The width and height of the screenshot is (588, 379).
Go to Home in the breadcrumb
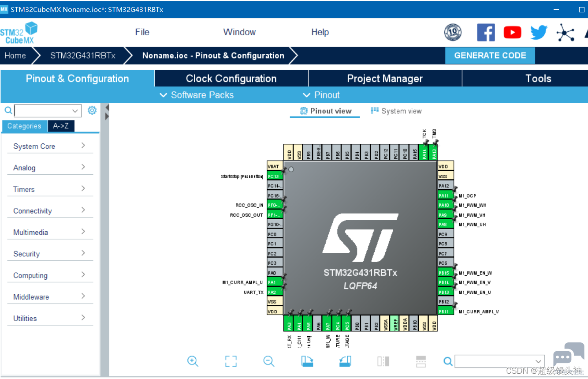pyautogui.click(x=15, y=56)
